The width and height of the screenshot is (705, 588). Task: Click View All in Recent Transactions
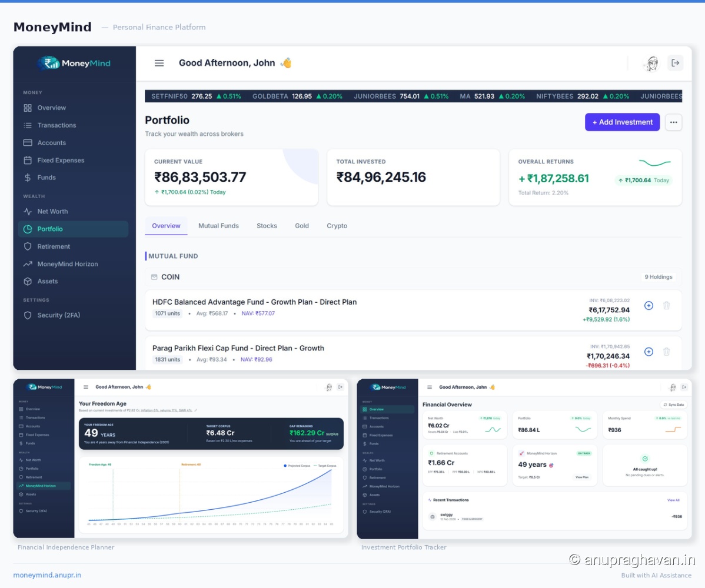coord(673,500)
